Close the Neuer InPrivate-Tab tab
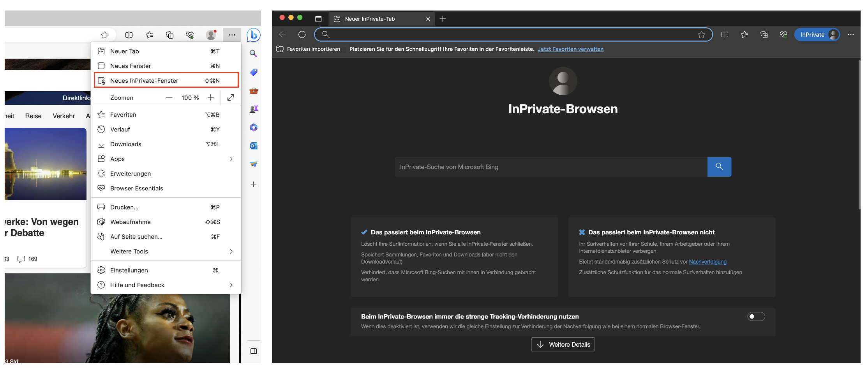Screen dimensions: 868x372 click(428, 19)
